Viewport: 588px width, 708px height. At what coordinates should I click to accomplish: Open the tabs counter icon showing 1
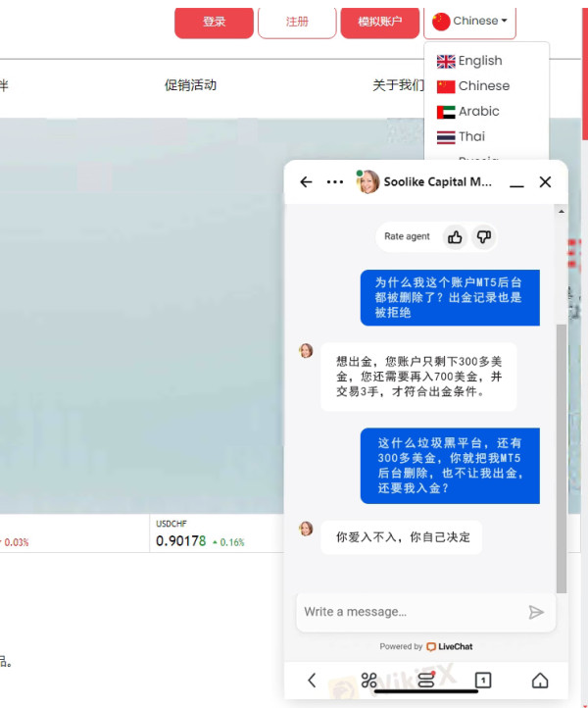483,680
